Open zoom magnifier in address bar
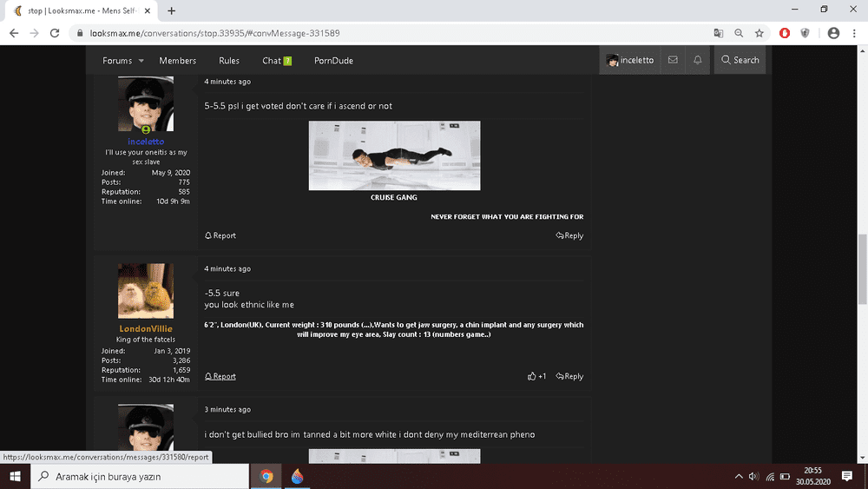Image resolution: width=868 pixels, height=489 pixels. coord(739,33)
